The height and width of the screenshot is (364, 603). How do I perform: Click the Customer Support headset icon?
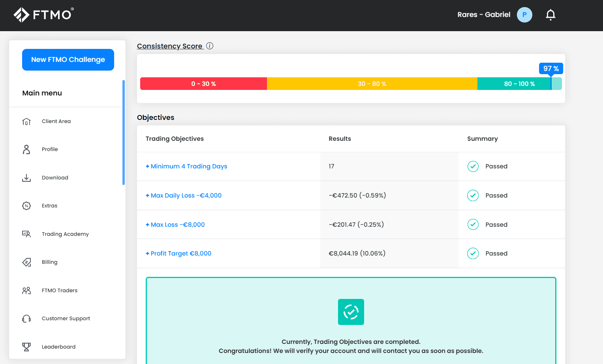[x=26, y=319]
